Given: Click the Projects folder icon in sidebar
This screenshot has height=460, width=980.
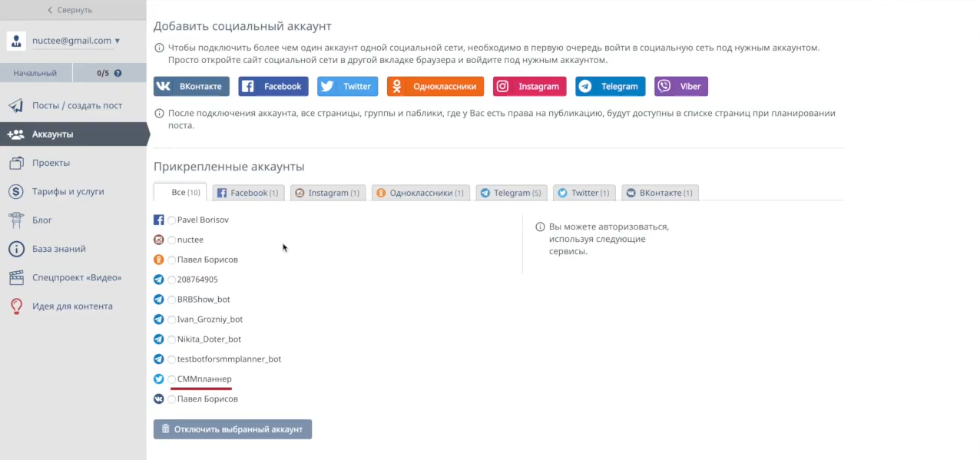Looking at the screenshot, I should click(x=15, y=163).
